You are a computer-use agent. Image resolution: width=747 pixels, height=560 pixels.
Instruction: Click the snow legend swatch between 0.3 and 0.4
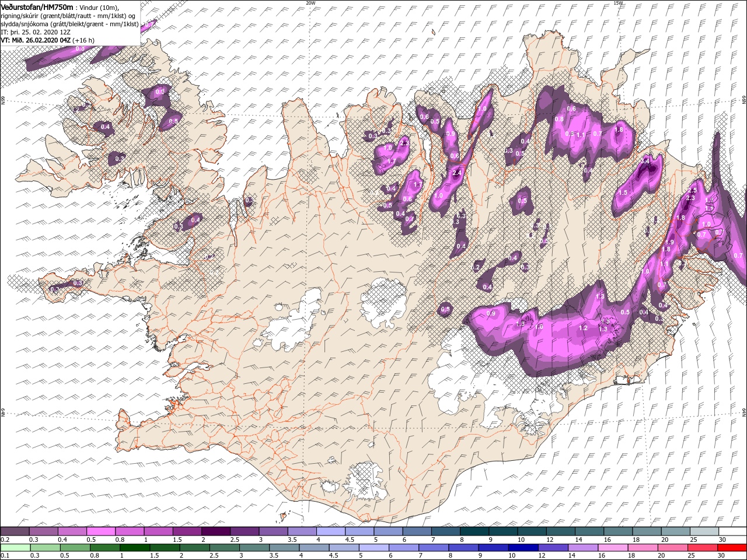coord(44,531)
